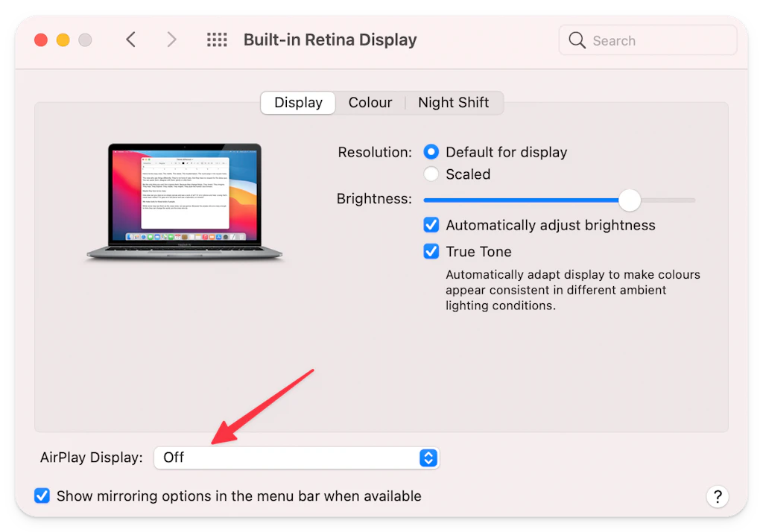Viewport: 763px width, 532px height.
Task: Close the window with the red button
Action: (x=41, y=40)
